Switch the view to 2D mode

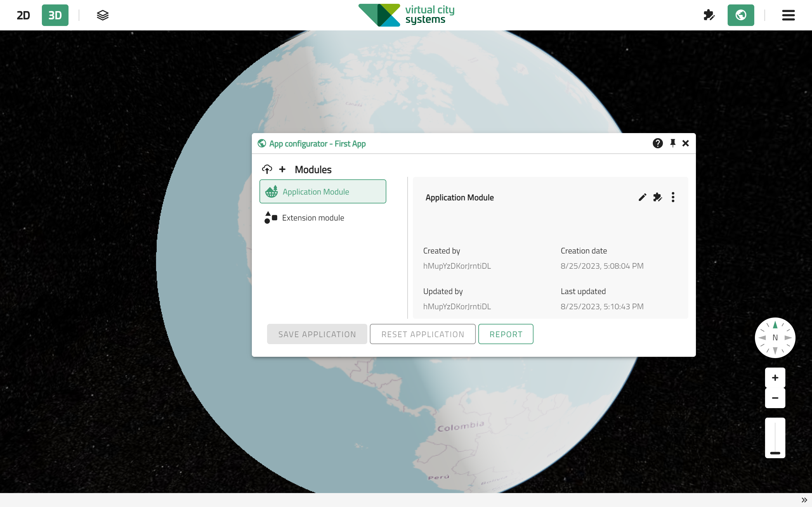click(x=23, y=15)
